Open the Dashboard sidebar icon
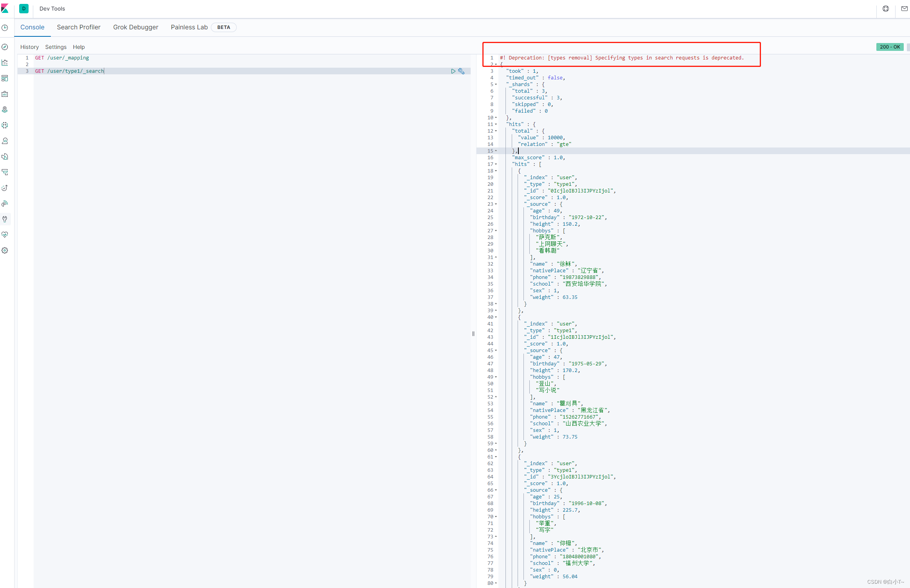The image size is (910, 588). 5,78
